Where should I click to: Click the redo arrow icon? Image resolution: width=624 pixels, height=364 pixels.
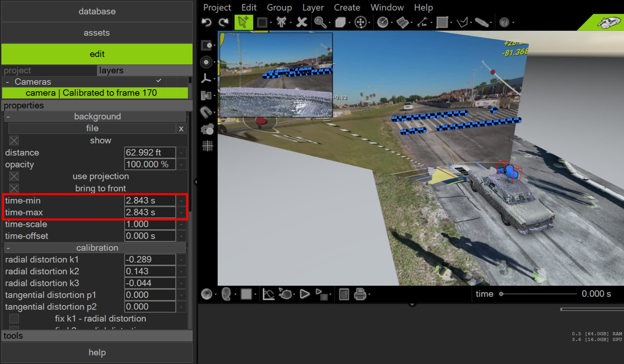point(223,22)
